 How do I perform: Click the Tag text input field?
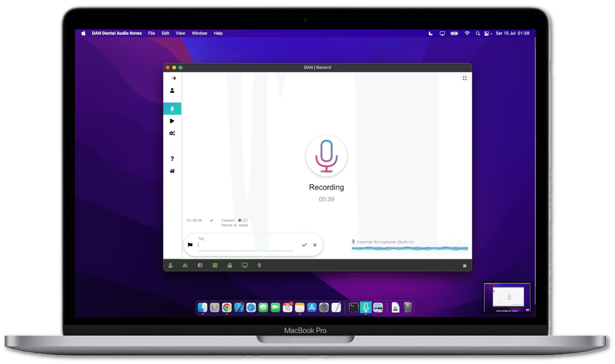(x=246, y=245)
